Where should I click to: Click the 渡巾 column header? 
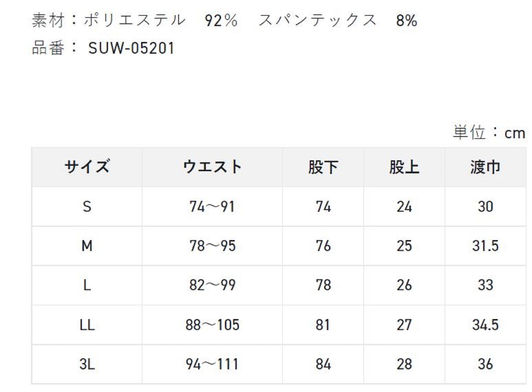point(485,167)
